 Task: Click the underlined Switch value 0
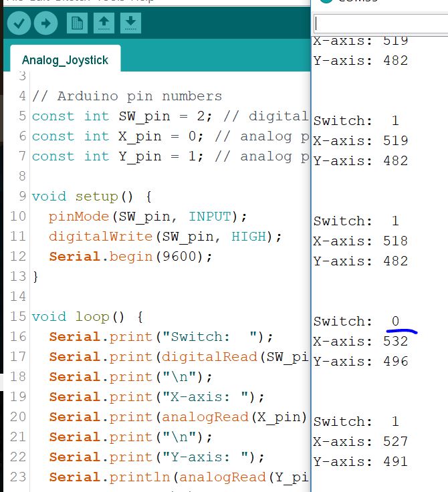click(x=395, y=322)
